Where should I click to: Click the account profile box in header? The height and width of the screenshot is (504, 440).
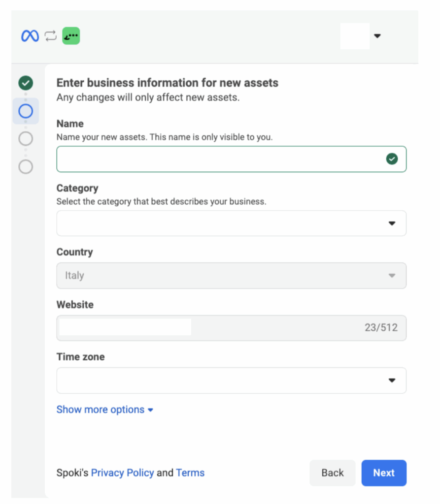click(x=355, y=36)
